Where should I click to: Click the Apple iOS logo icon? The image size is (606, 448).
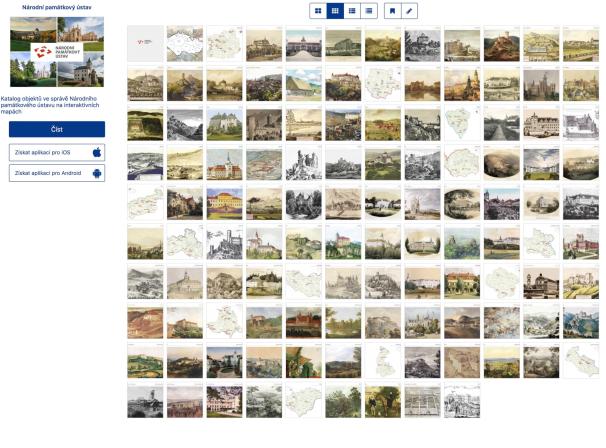pos(97,152)
